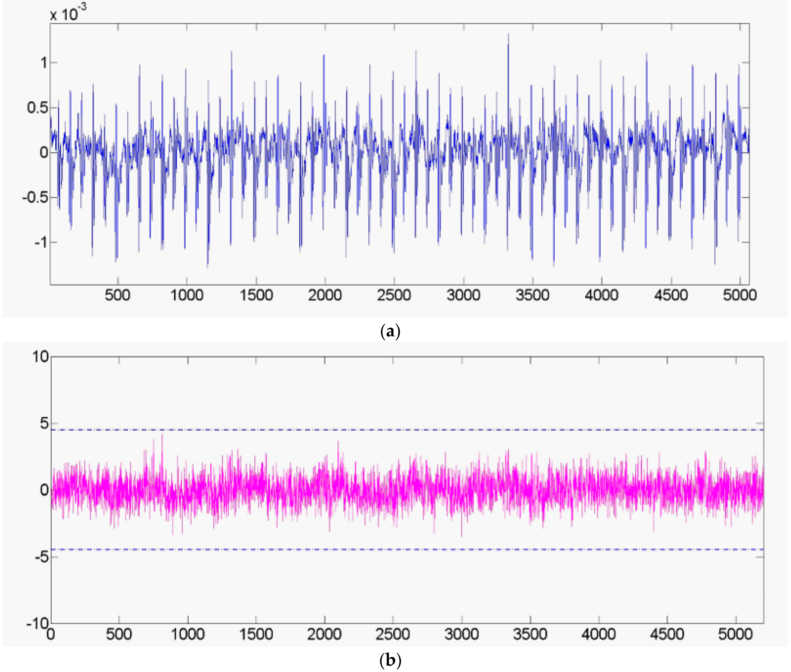Viewport: 791px width, 672px height.
Task: Click the tallest blue spike near 3300
Action: (x=508, y=38)
